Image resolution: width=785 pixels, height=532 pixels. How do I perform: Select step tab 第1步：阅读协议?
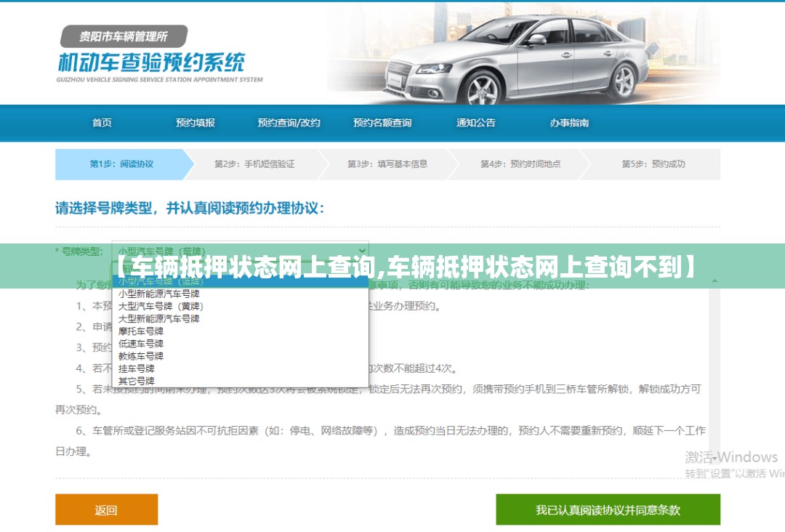pyautogui.click(x=121, y=164)
